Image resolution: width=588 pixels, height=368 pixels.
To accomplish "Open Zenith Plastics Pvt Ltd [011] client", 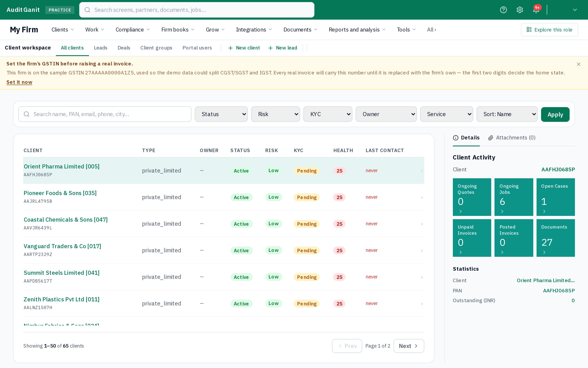I will pyautogui.click(x=61, y=299).
